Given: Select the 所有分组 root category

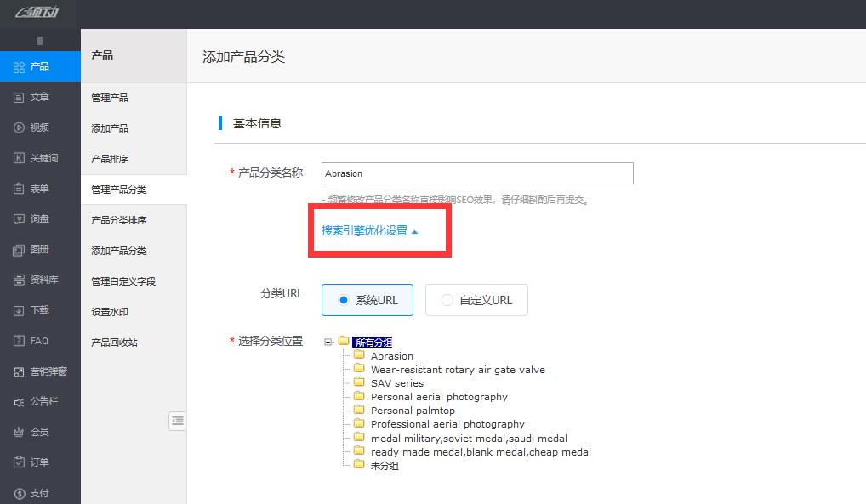Looking at the screenshot, I should tap(372, 341).
